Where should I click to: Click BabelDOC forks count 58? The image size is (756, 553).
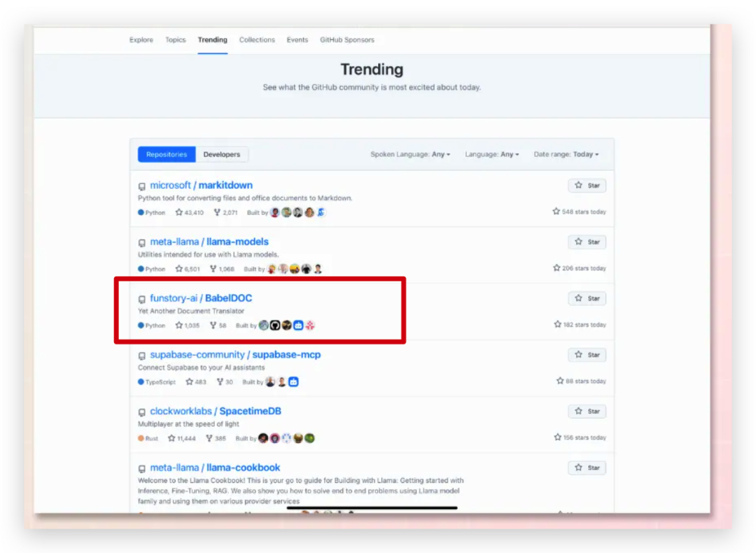pos(218,325)
